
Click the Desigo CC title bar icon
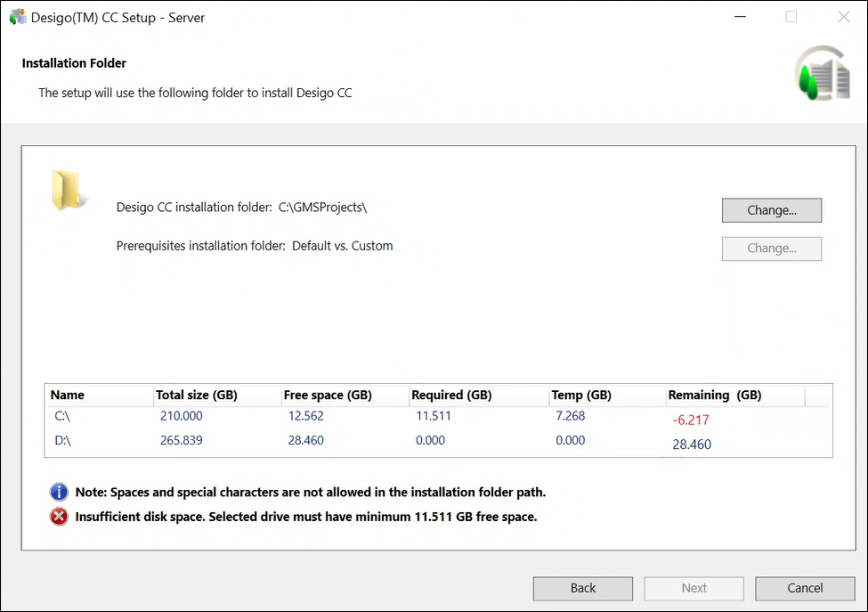pyautogui.click(x=18, y=17)
